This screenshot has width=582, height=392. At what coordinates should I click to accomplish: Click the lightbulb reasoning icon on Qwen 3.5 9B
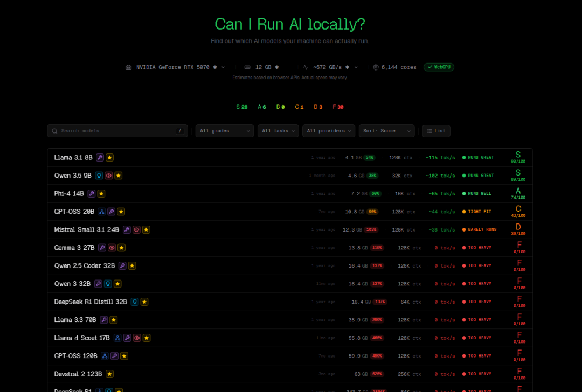(x=99, y=176)
